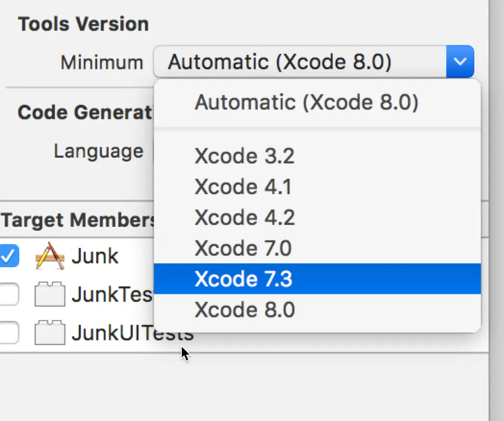Screen dimensions: 504x421
Task: Select the highlighted Xcode 7.3 option
Action: click(243, 279)
